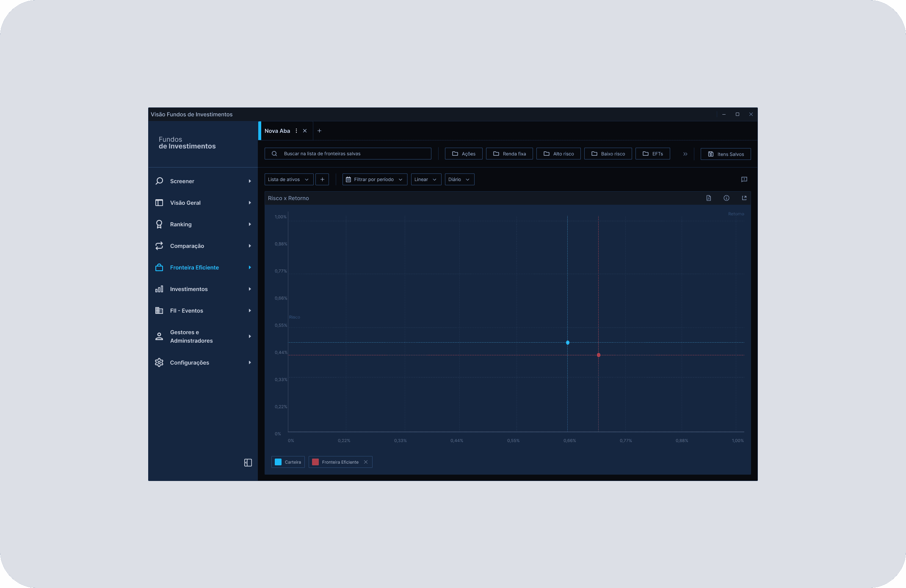
Task: Click the pop-out chart icon
Action: (x=744, y=198)
